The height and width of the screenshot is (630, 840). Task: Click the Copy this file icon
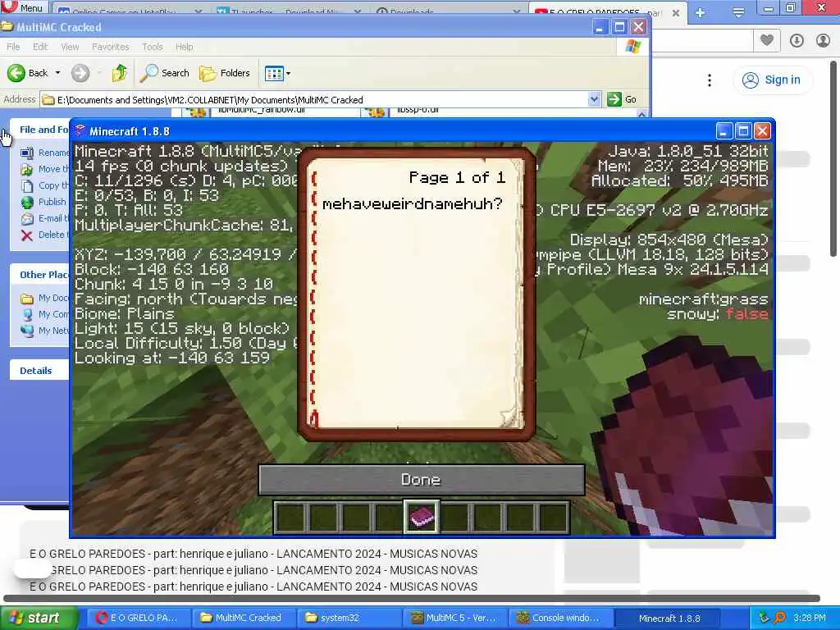point(27,186)
